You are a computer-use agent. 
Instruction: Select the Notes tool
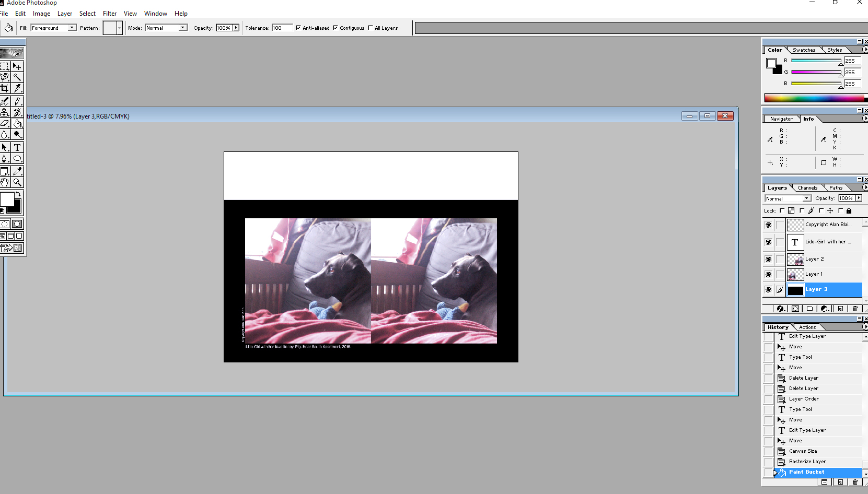[x=5, y=171]
